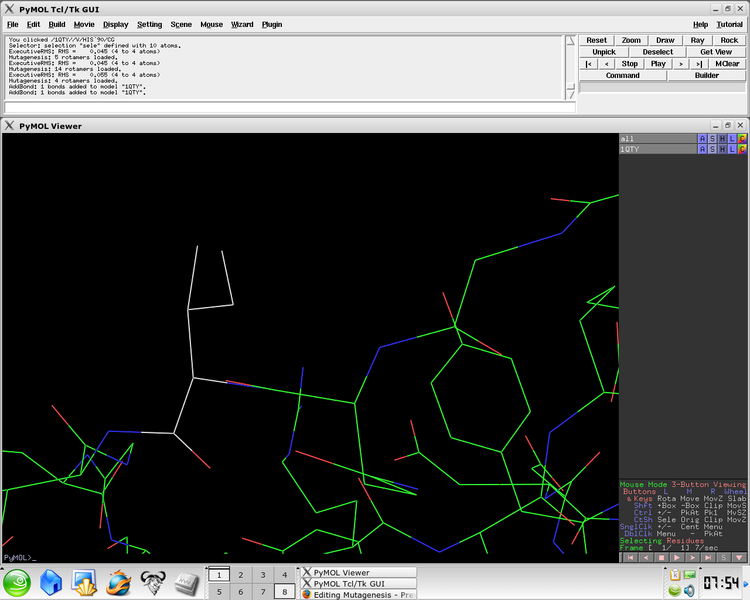Switch to the Builder panel

tap(706, 75)
